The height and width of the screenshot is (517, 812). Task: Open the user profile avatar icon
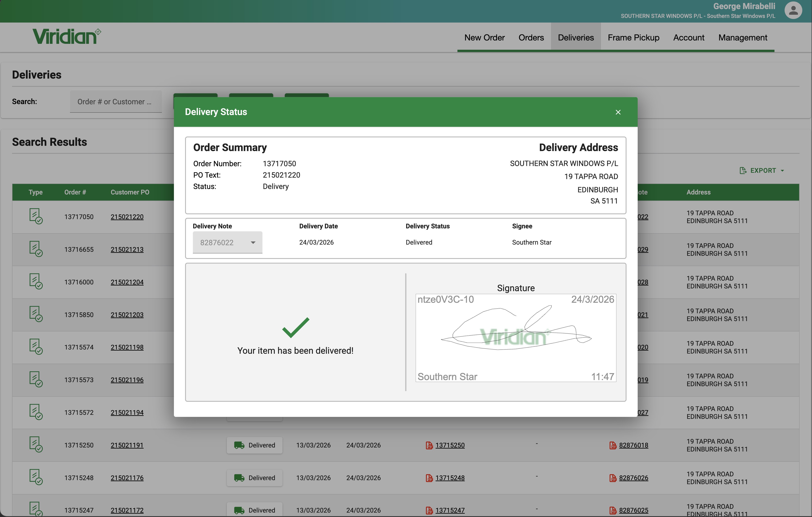point(793,11)
